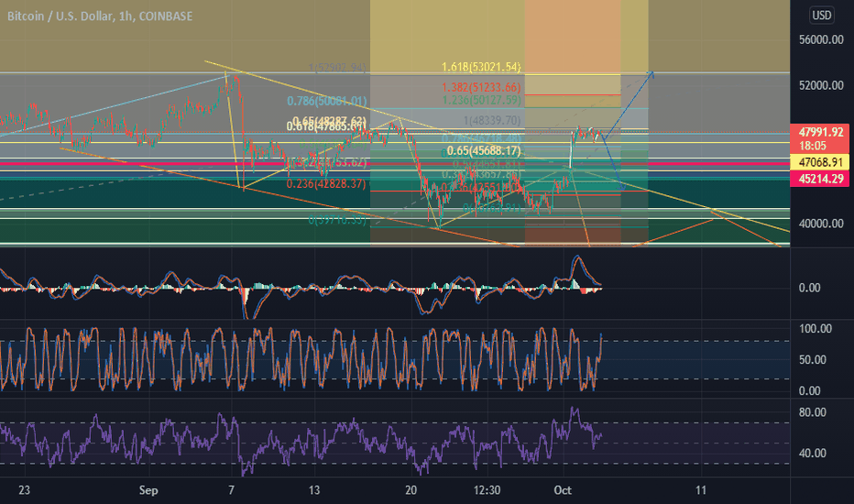Select the 0.786(50081.01) Fibonacci level label

point(327,101)
